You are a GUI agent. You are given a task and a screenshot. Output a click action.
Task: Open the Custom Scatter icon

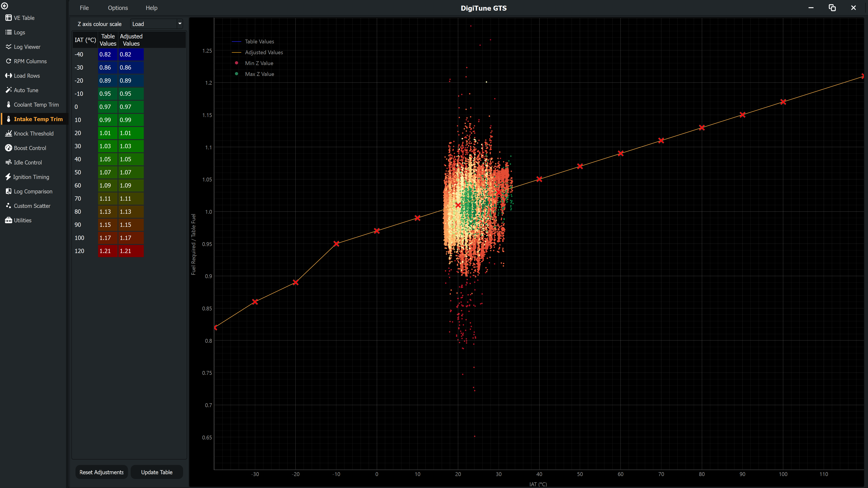8,206
